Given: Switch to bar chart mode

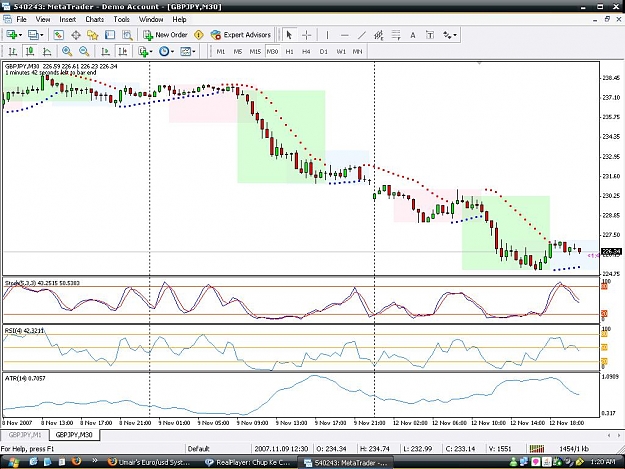Looking at the screenshot, I should (x=13, y=51).
